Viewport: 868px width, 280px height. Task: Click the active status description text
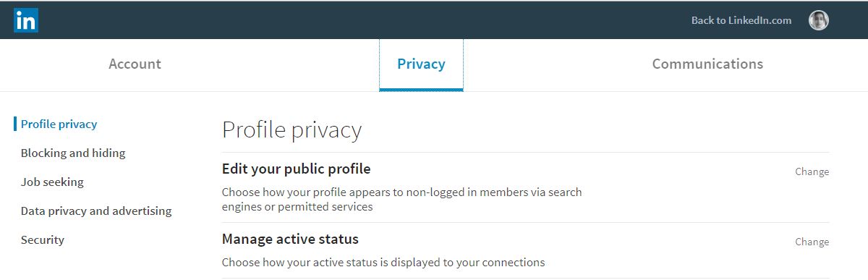pos(383,262)
